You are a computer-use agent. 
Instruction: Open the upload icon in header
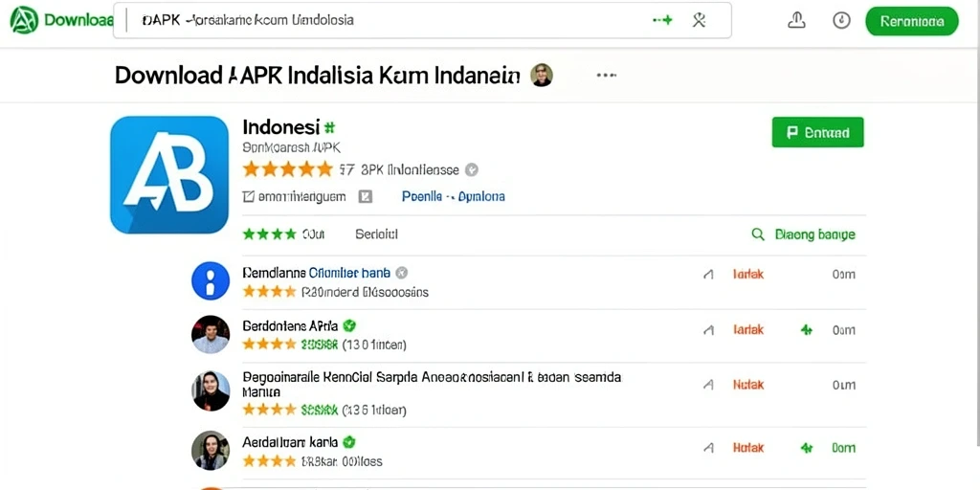(x=795, y=20)
